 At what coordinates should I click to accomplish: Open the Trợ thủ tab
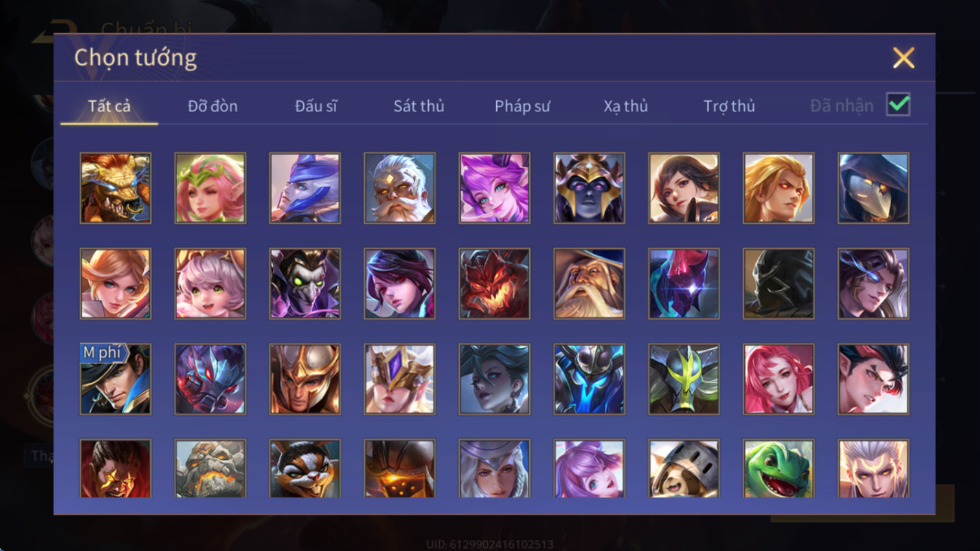tap(729, 106)
